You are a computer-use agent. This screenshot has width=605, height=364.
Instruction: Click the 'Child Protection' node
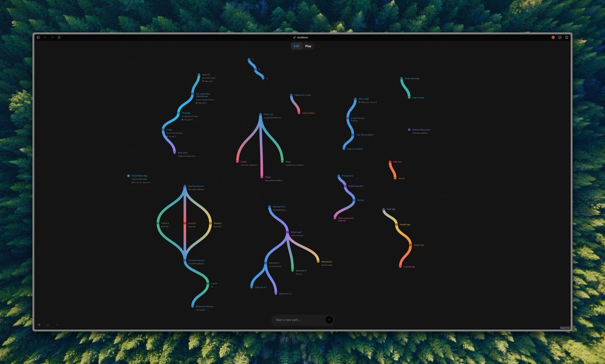[345, 186]
